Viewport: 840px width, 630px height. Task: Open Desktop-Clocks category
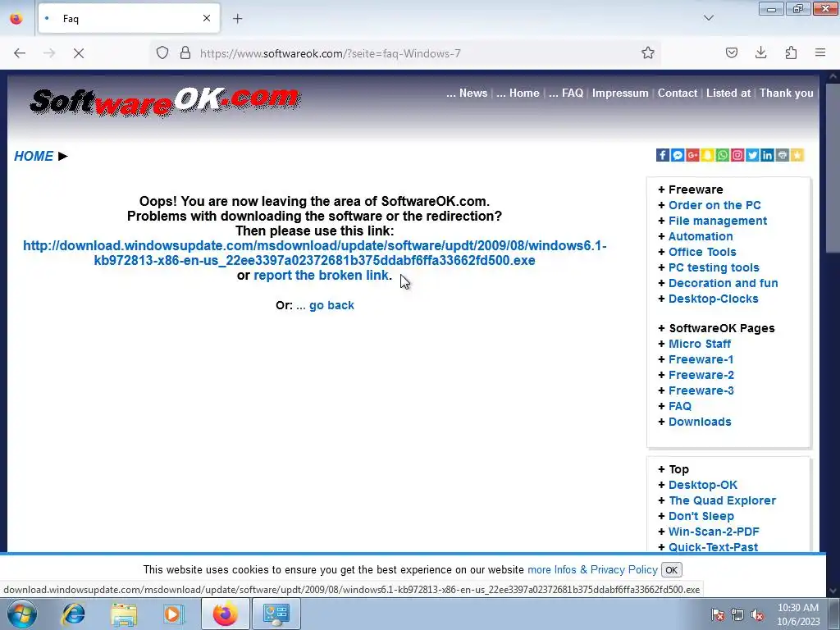point(714,299)
